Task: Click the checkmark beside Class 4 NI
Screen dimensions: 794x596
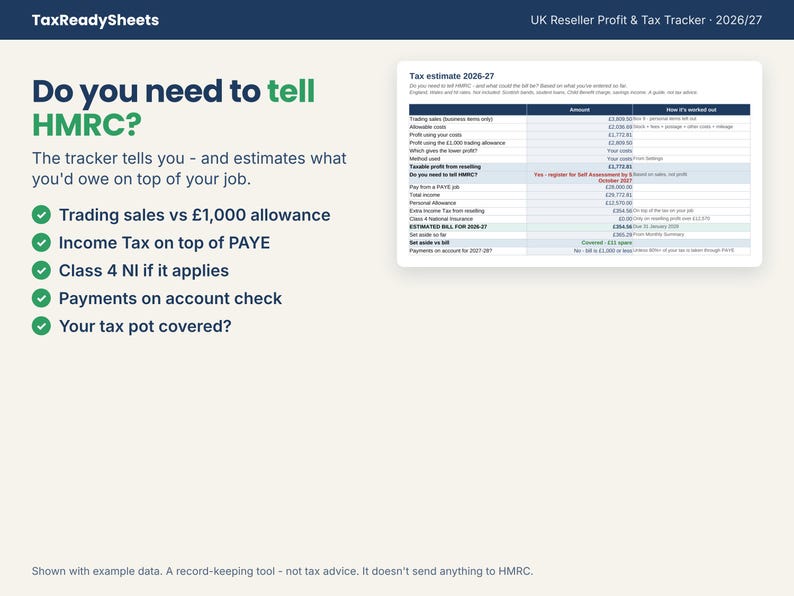Action: pyautogui.click(x=41, y=270)
